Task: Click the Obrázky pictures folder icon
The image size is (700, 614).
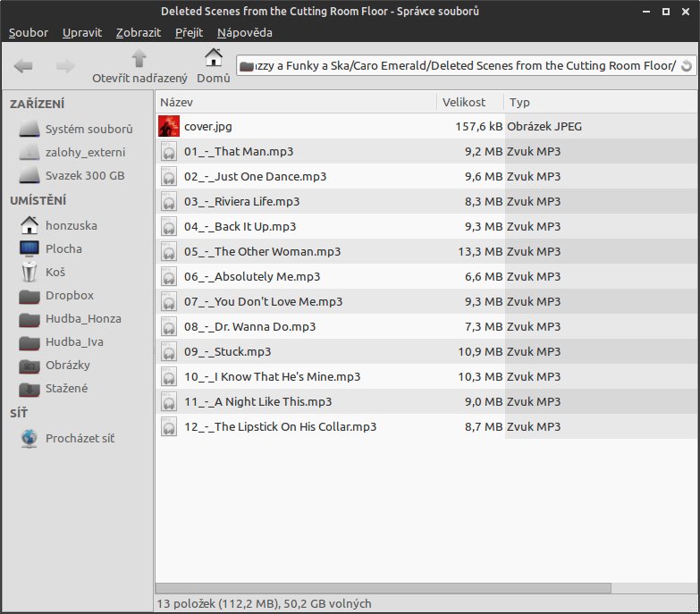Action: pos(30,366)
